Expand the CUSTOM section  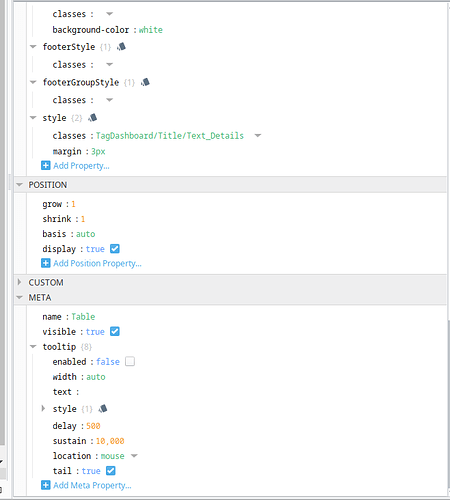click(x=19, y=282)
